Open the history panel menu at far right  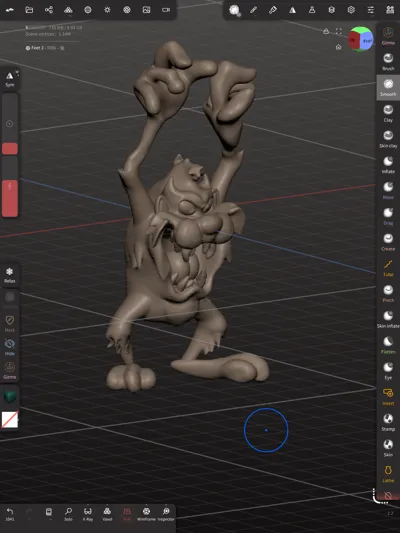(390, 10)
